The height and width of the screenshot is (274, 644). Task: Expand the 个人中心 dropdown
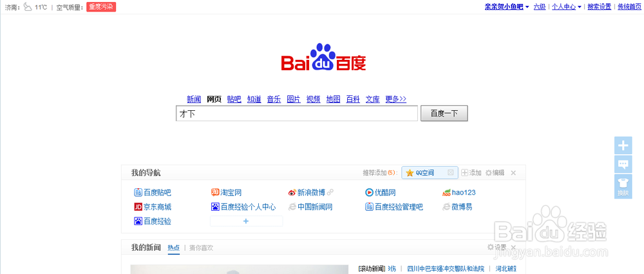coord(580,7)
